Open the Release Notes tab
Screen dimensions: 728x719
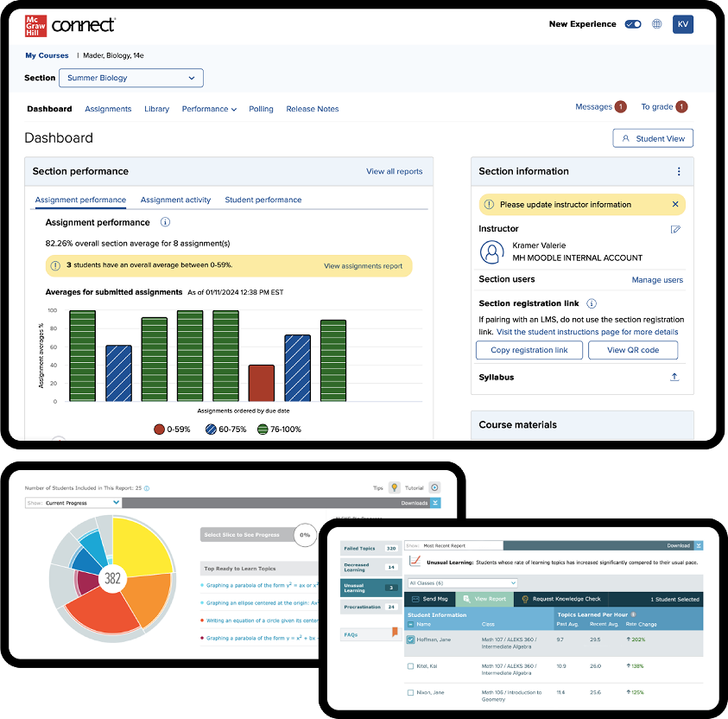point(312,109)
